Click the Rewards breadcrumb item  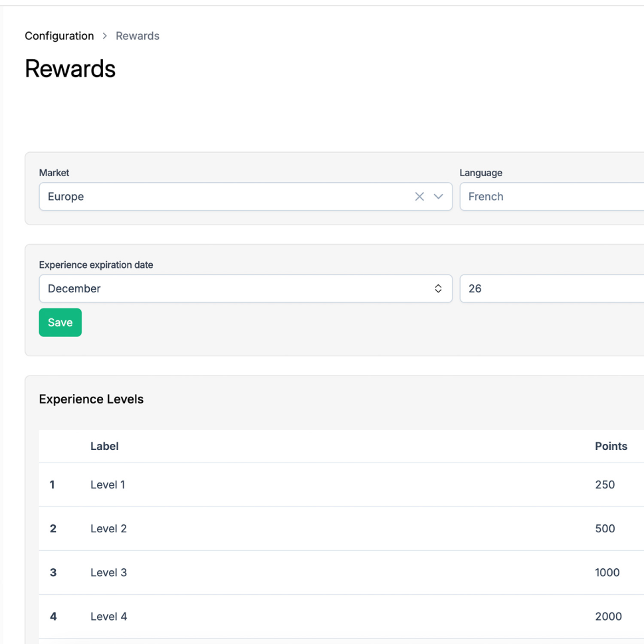point(138,36)
